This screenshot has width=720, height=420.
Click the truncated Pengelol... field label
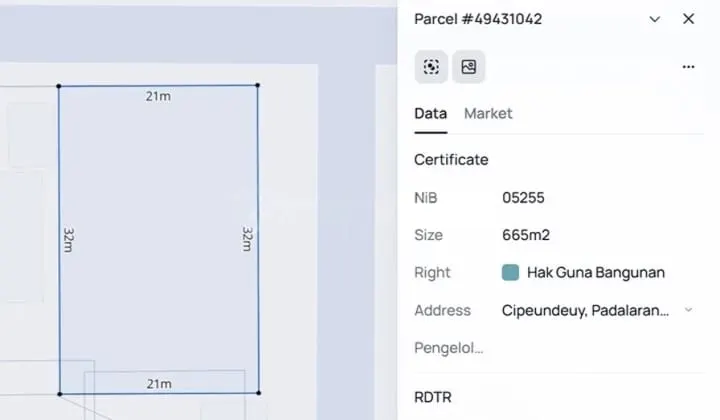449,348
